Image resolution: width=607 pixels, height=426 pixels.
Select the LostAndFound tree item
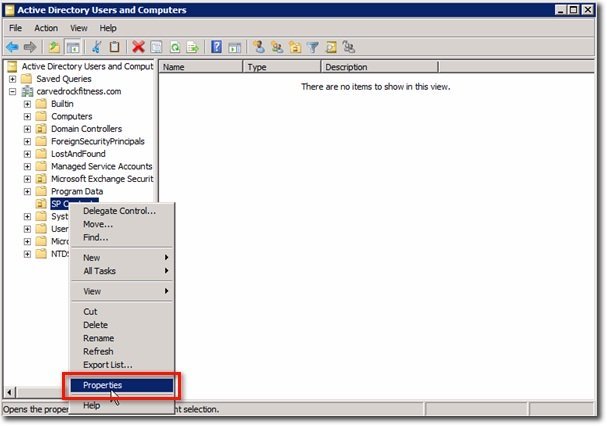tap(78, 154)
